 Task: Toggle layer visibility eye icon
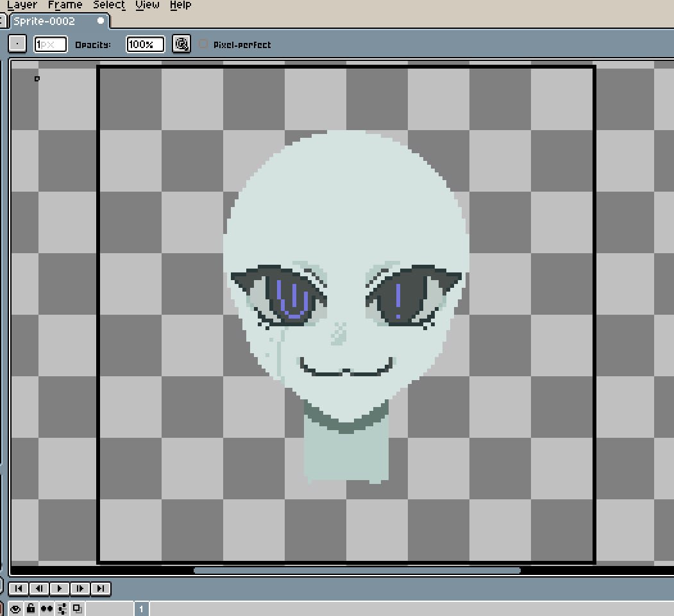[x=15, y=608]
